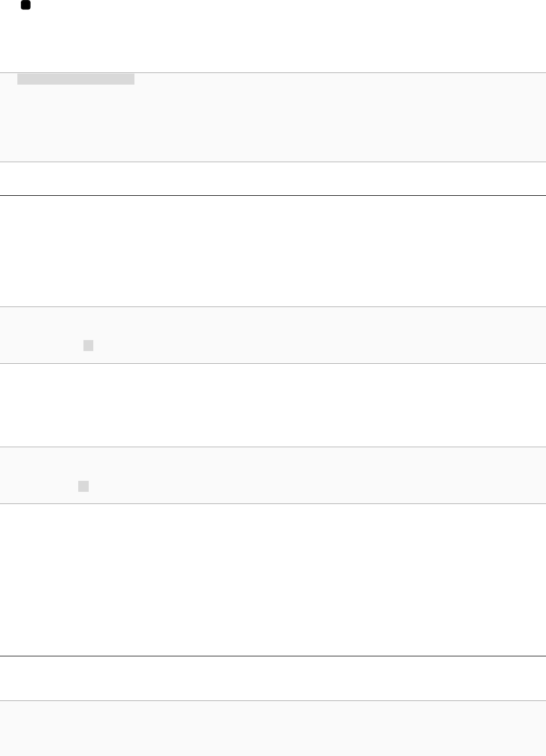This screenshot has height=756, width=546.
Task: Select the white section between second and third shaded panels
Action: (273, 405)
